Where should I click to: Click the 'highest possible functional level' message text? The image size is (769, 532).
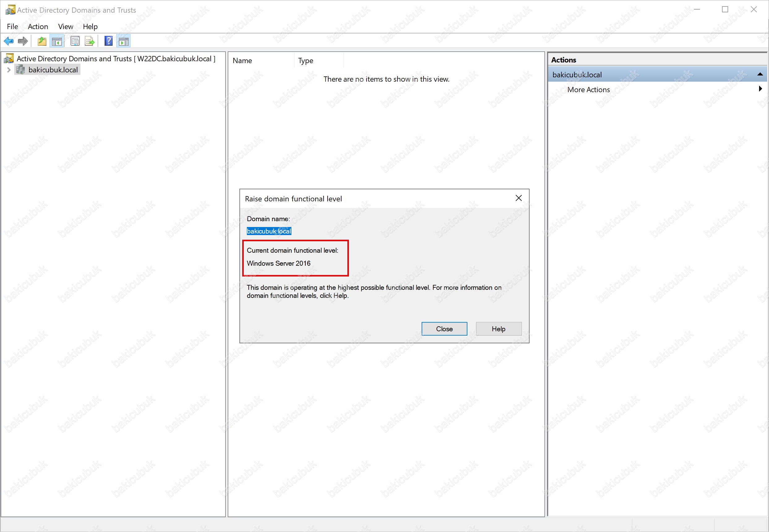coord(374,291)
